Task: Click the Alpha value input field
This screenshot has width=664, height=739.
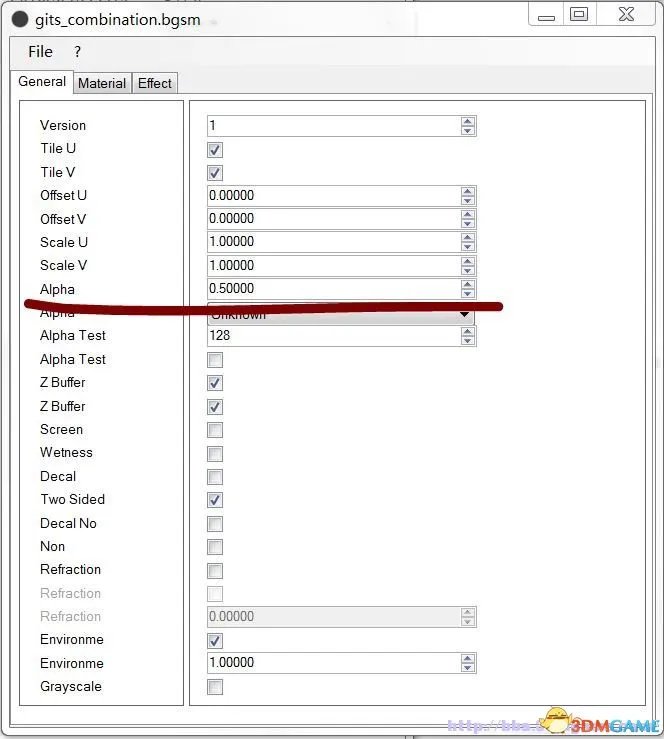Action: (x=332, y=289)
